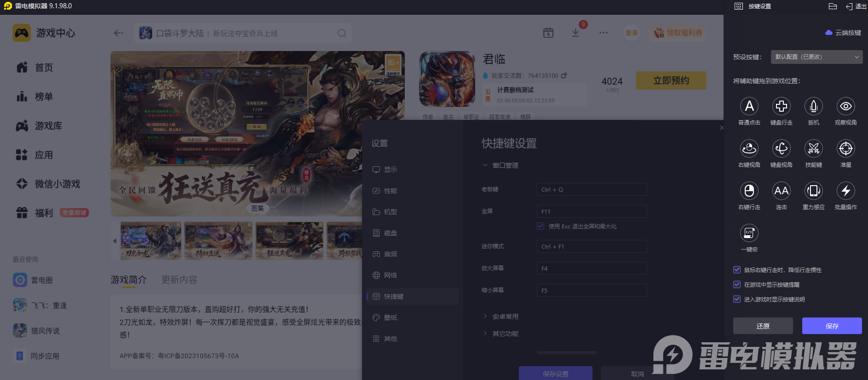
Task: Uncheck 鼠标右键行走时 降低行走惯性 checkbox
Action: [737, 270]
